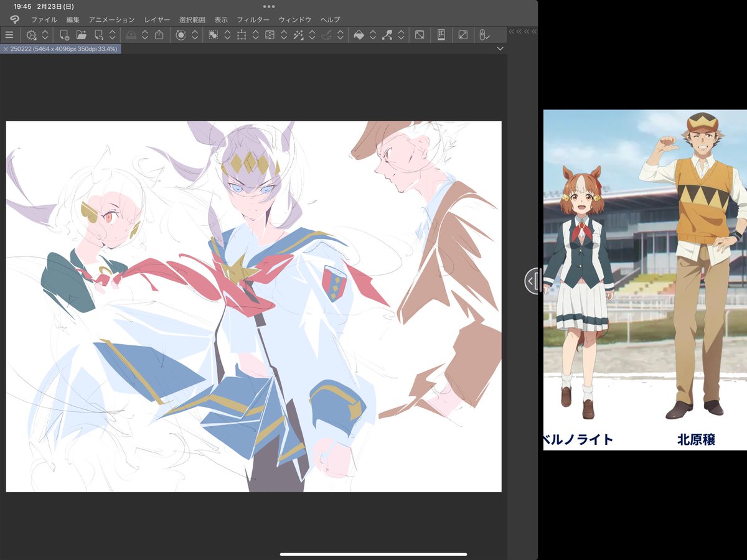This screenshot has width=747, height=560.
Task: Open the stepper beside the Clear circle icon
Action: click(195, 35)
